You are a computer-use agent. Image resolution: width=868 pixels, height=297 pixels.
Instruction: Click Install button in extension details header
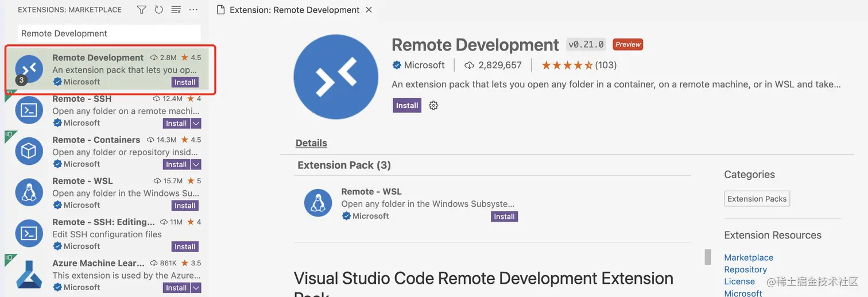click(407, 106)
